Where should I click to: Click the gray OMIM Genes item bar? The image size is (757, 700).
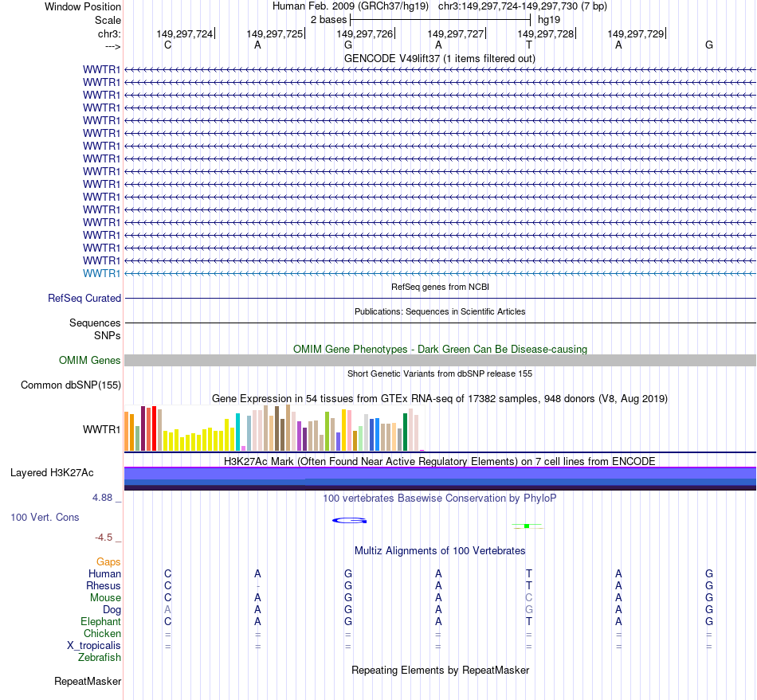click(x=440, y=361)
